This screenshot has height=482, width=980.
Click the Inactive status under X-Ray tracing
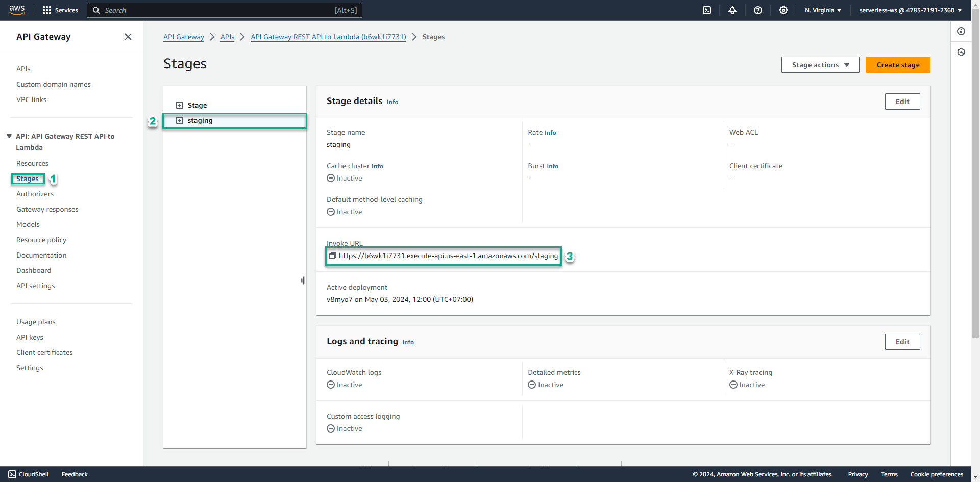[x=747, y=385]
